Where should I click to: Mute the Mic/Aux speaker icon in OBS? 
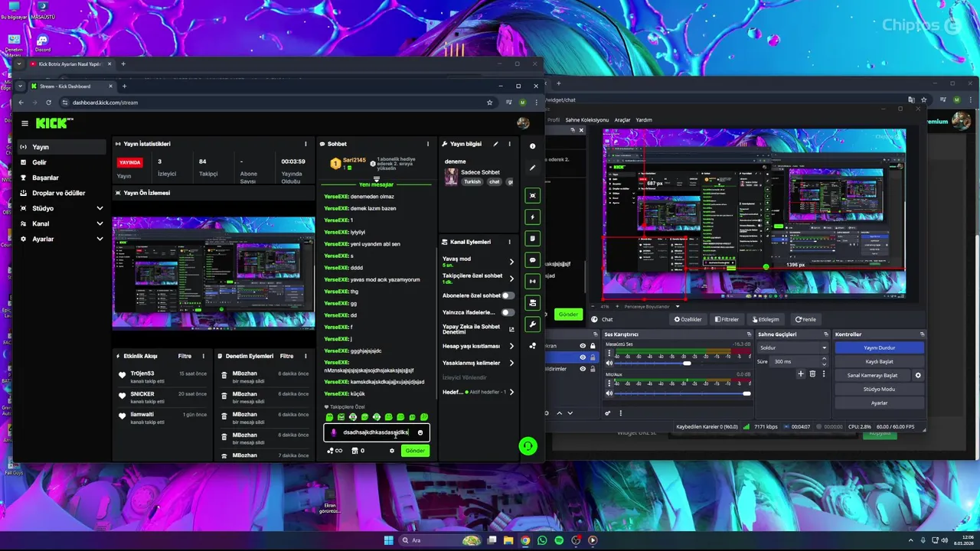609,393
